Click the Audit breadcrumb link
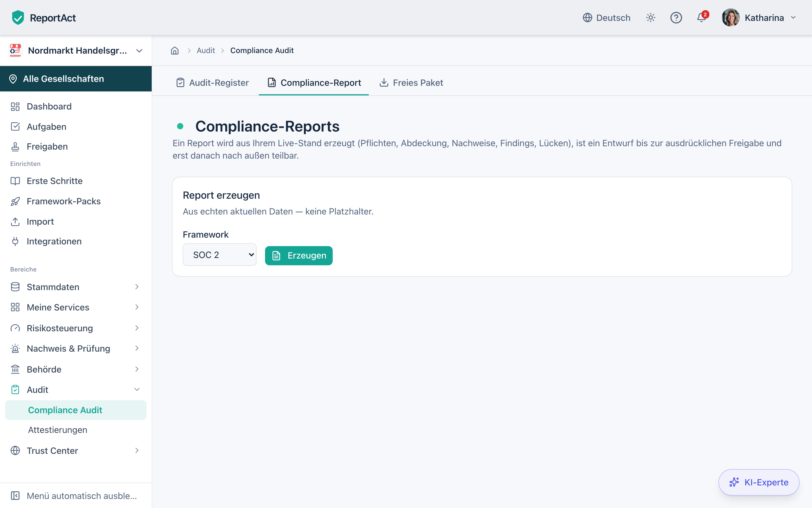Screen dimensions: 812x508 tap(206, 51)
